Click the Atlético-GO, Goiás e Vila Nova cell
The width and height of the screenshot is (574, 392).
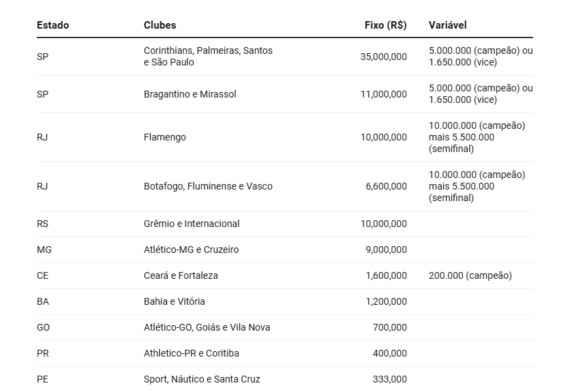[x=207, y=327]
